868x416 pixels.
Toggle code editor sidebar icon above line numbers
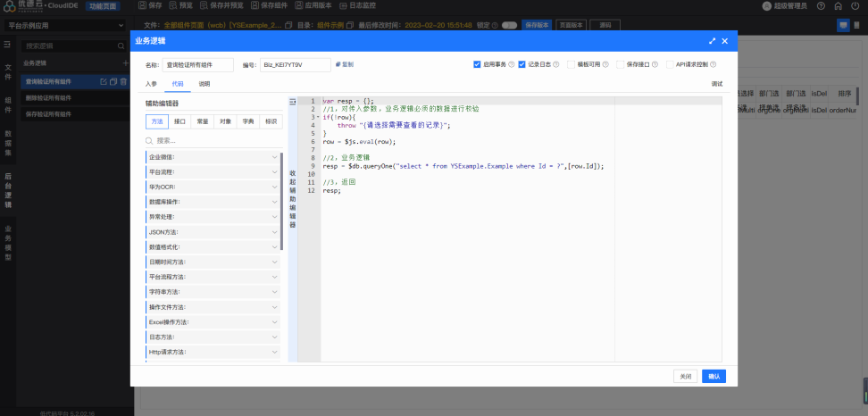[x=292, y=102]
